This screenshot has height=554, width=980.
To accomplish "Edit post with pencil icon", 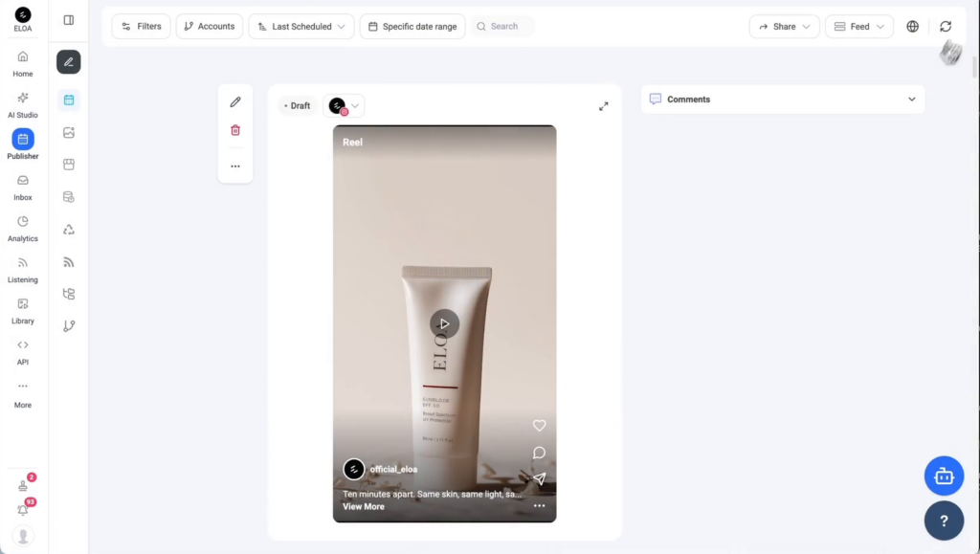I will (x=235, y=101).
